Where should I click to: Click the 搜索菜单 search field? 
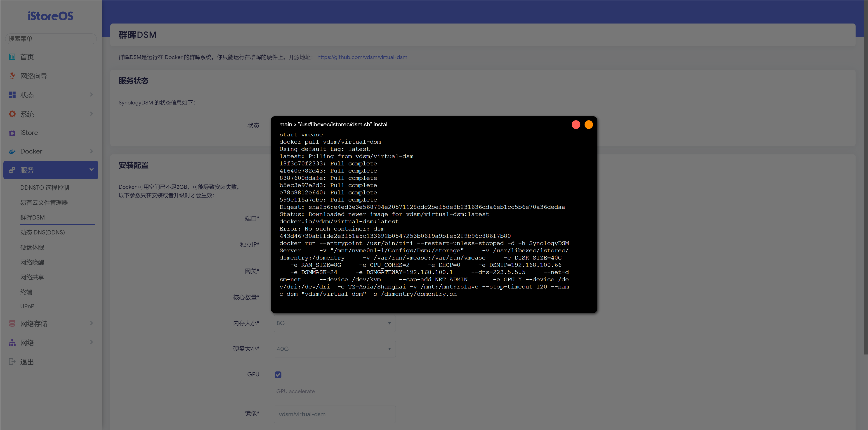(x=51, y=38)
